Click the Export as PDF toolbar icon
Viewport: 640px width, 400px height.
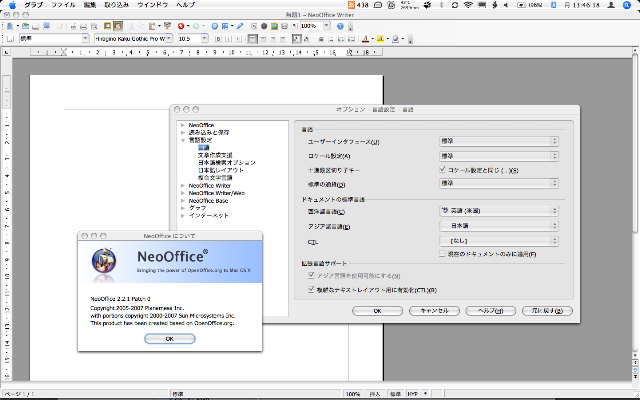73,26
